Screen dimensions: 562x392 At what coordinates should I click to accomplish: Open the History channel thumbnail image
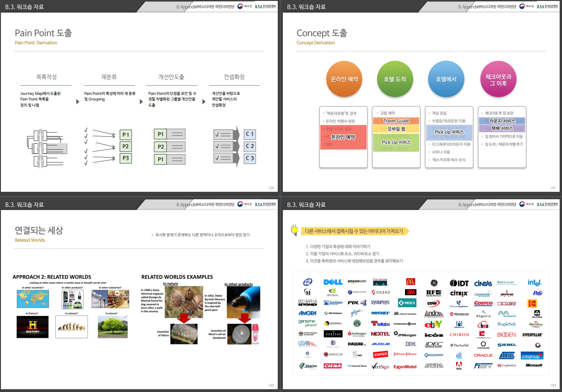[32, 327]
